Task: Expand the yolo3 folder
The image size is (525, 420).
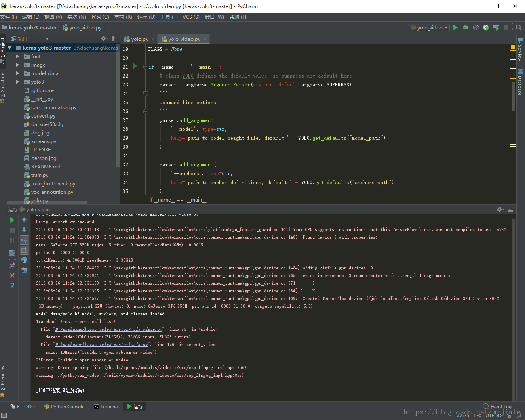Action: click(x=18, y=82)
